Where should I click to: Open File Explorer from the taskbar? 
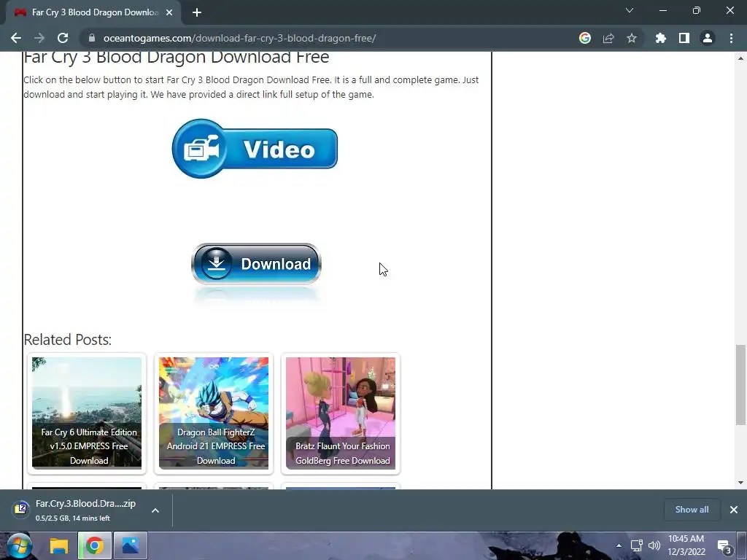click(x=59, y=545)
